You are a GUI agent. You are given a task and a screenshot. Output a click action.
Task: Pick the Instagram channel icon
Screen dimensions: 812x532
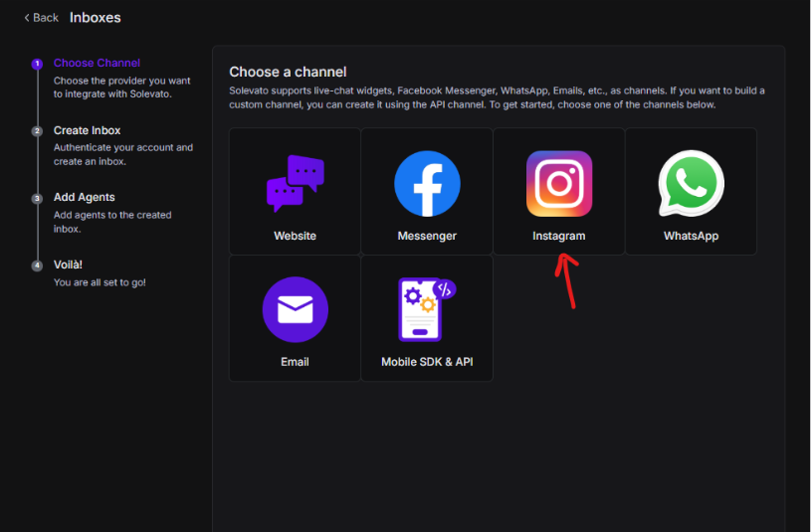(559, 184)
